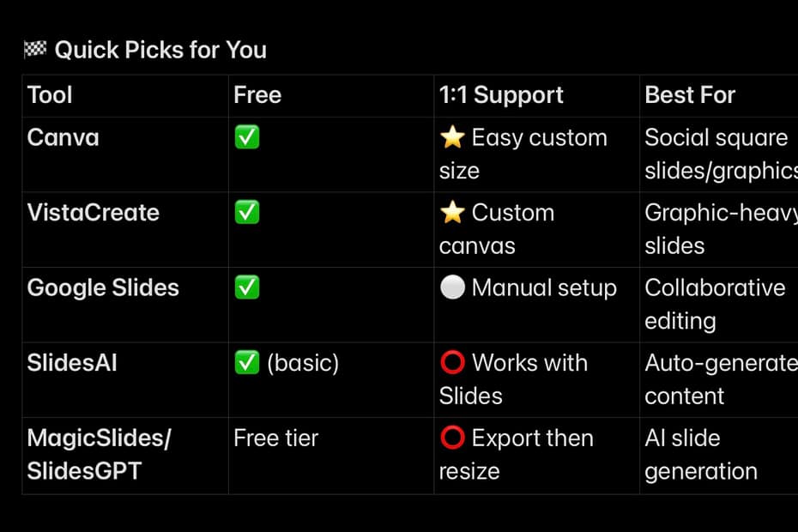Click the green checkmark in SlidesAI row
This screenshot has height=532, width=798.
click(x=247, y=363)
